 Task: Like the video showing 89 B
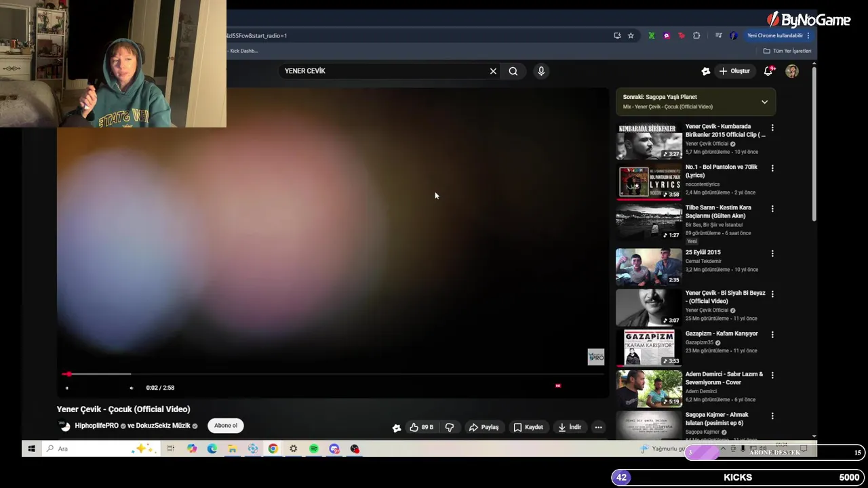point(421,427)
